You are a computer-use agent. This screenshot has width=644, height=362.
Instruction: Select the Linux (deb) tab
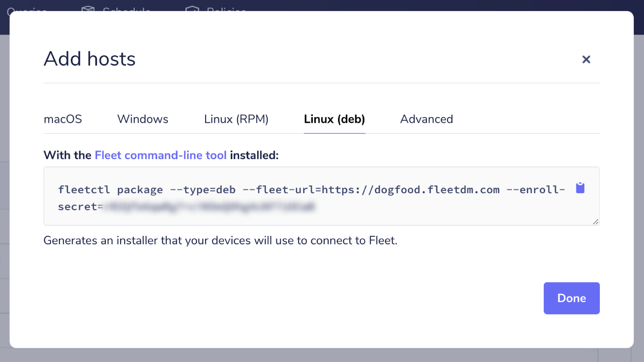[x=334, y=119]
